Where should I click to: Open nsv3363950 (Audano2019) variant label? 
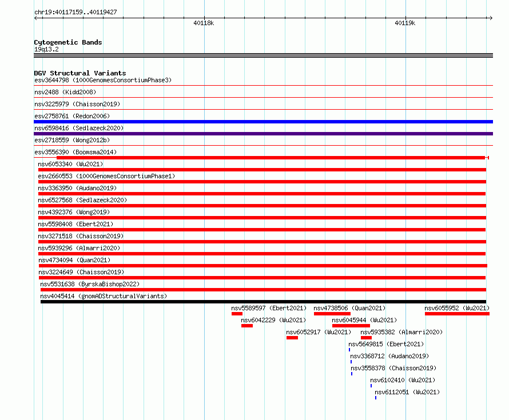point(77,188)
